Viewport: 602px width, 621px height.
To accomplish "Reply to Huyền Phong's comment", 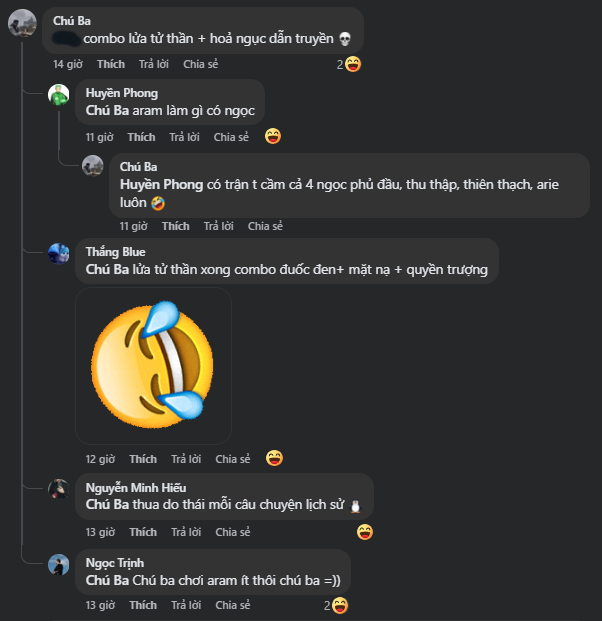I will click(x=184, y=137).
